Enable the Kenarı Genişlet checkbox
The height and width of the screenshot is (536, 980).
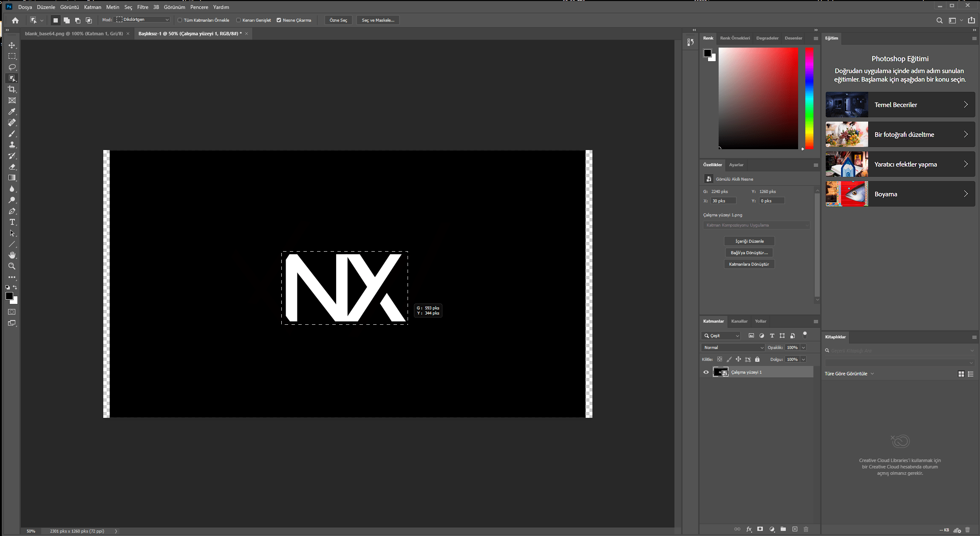click(x=238, y=20)
